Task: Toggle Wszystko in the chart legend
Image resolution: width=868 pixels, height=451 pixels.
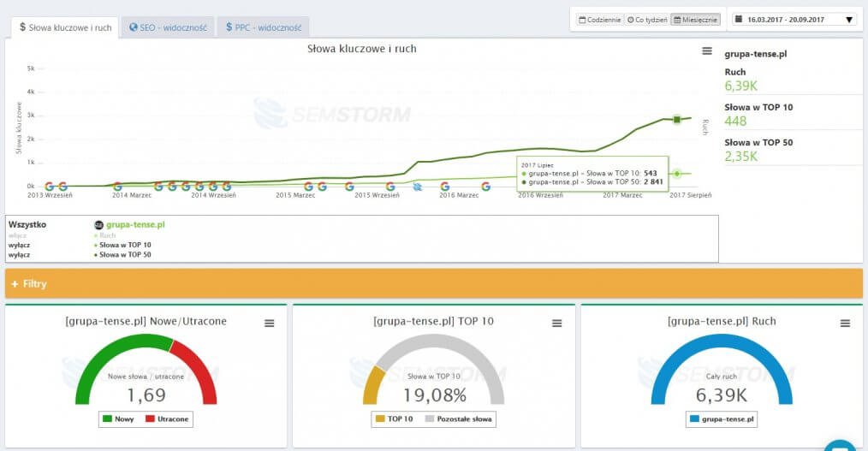Action: click(x=27, y=225)
